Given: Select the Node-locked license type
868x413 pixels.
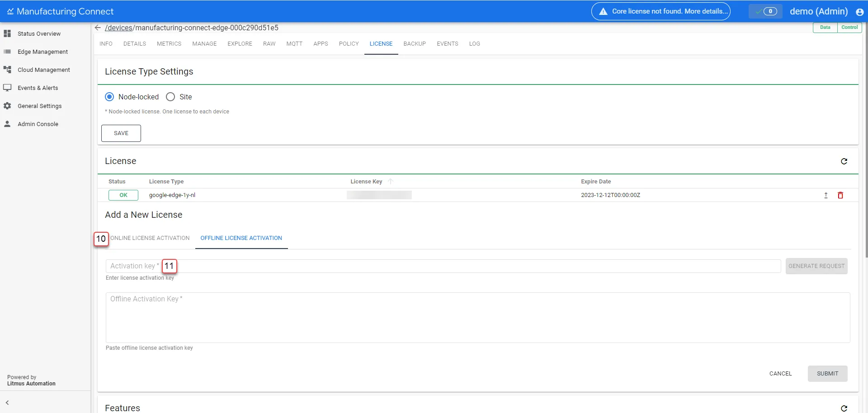Looking at the screenshot, I should click(109, 97).
